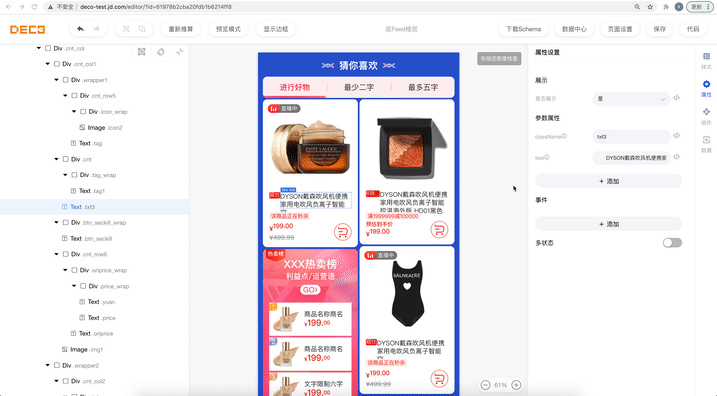
Task: Click the 显示边框 toolbar button
Action: [276, 29]
